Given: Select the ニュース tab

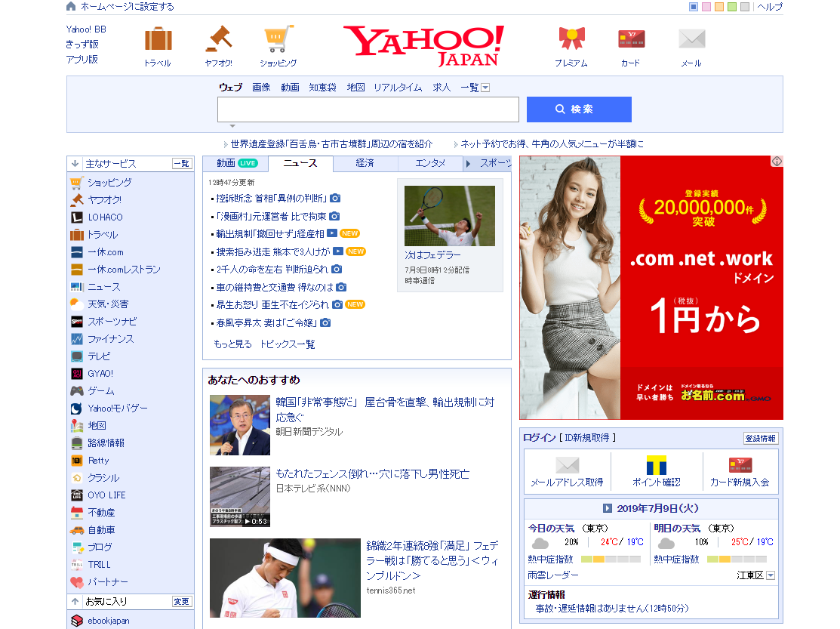Looking at the screenshot, I should [x=300, y=163].
